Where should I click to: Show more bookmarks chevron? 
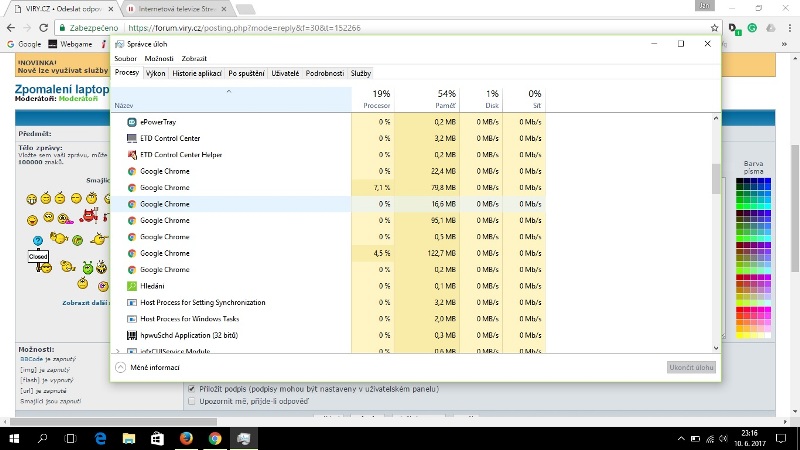click(784, 44)
